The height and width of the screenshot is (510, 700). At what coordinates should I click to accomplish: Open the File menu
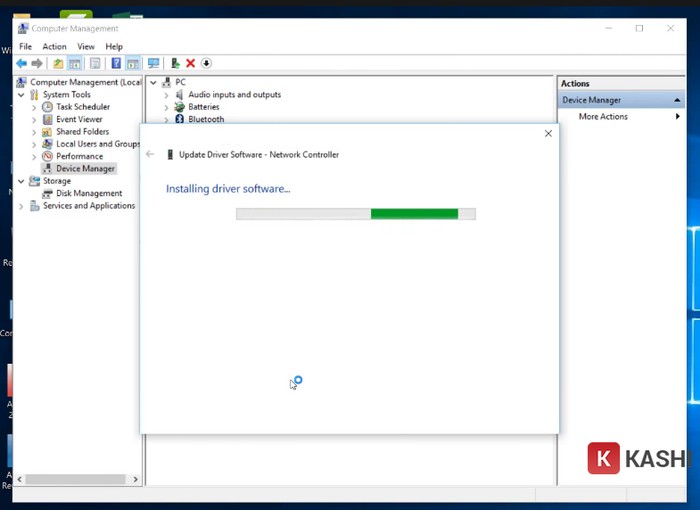pos(26,46)
